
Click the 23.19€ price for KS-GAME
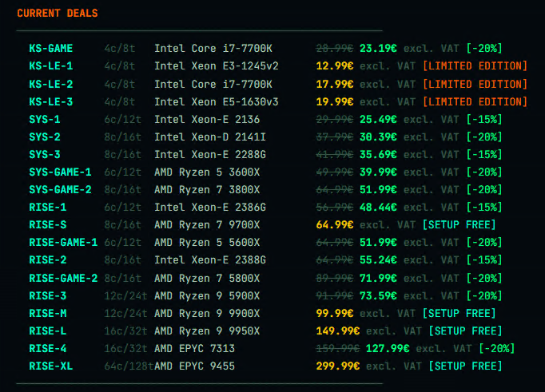(x=380, y=49)
